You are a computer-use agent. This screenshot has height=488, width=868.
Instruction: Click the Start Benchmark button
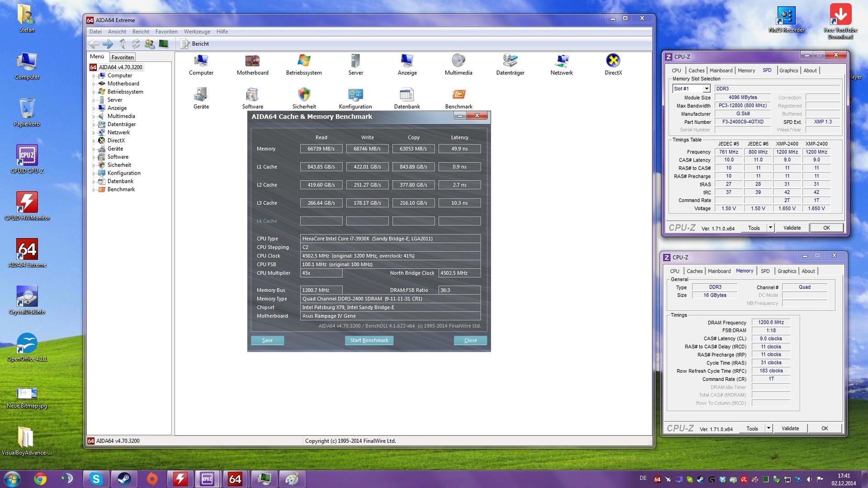pyautogui.click(x=369, y=341)
